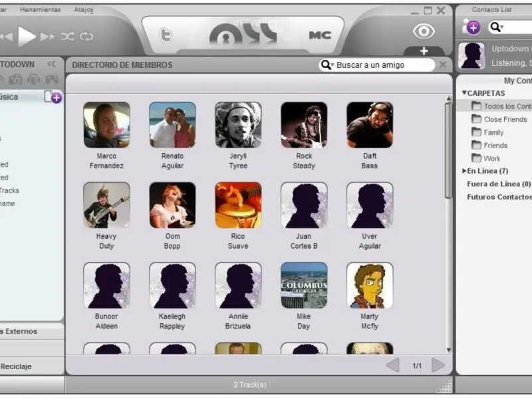Select the Todos los Contactos folder
This screenshot has height=399, width=532.
click(501, 106)
